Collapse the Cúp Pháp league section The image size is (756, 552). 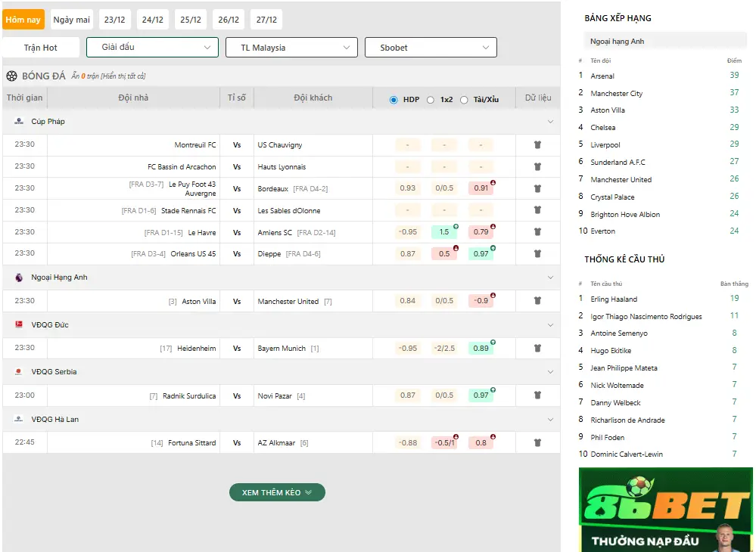click(550, 122)
